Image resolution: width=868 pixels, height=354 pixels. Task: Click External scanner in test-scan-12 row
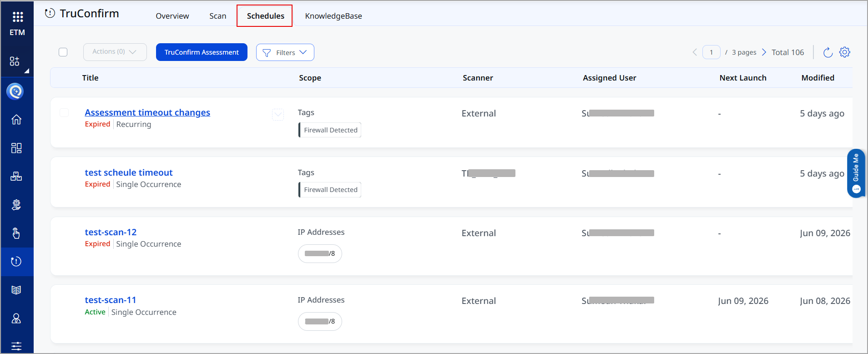479,233
